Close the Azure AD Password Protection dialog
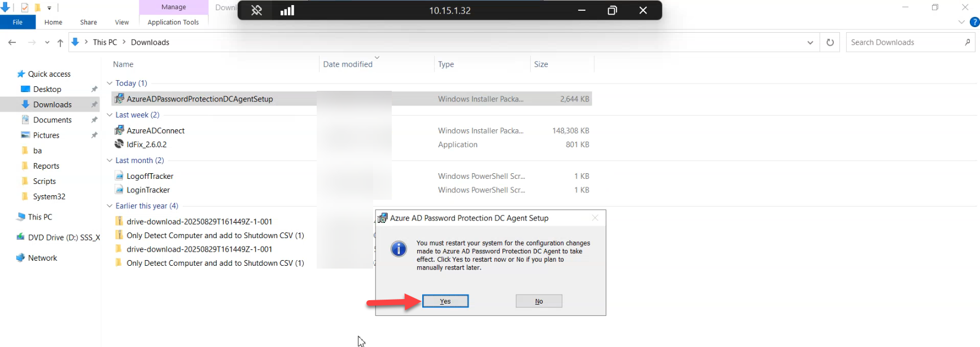This screenshot has width=980, height=347. coord(595,218)
